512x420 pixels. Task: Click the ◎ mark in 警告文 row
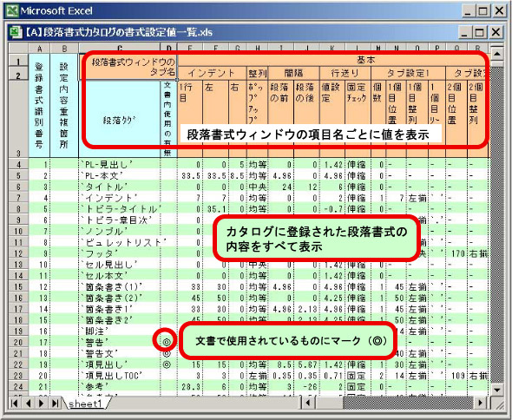(x=167, y=353)
